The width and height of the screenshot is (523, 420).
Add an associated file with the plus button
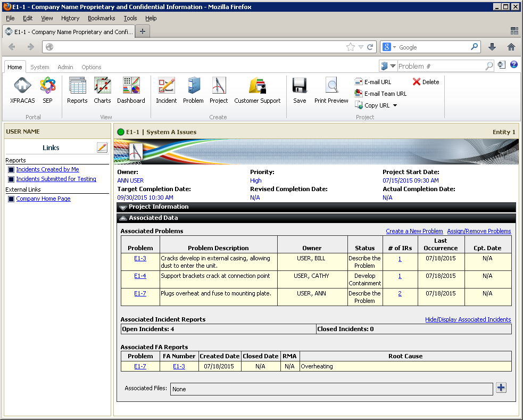pyautogui.click(x=501, y=388)
